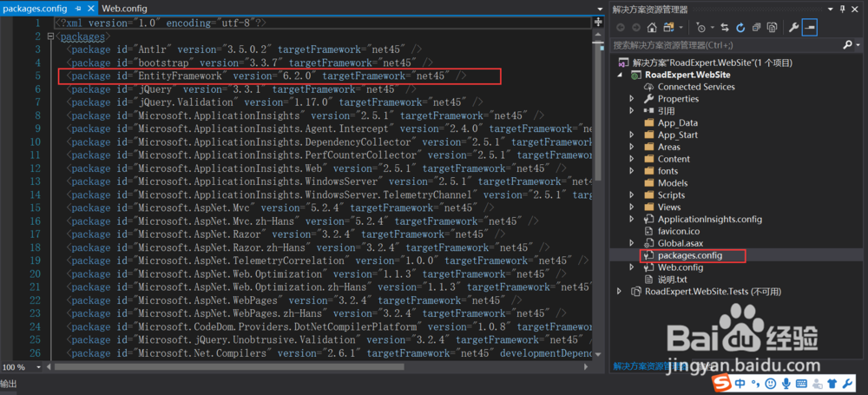
Task: Collapse the RoadExpert.WebSite project node
Action: tap(620, 75)
